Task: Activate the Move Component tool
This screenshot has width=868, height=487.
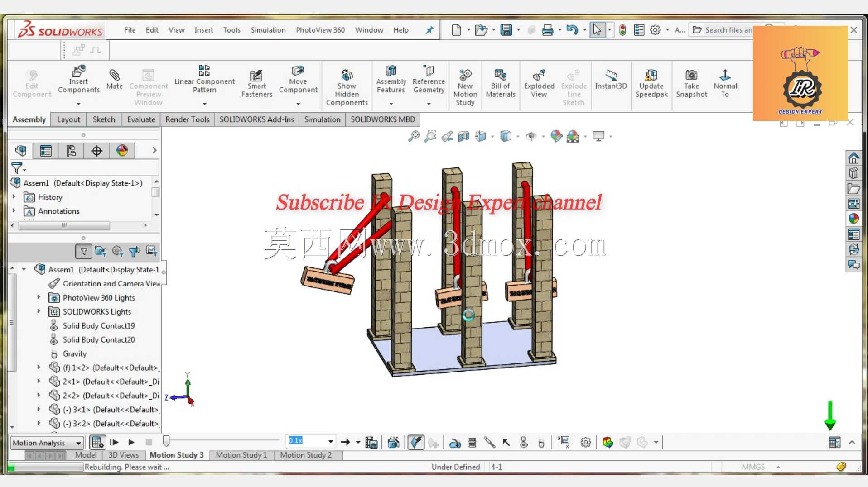Action: tap(298, 80)
